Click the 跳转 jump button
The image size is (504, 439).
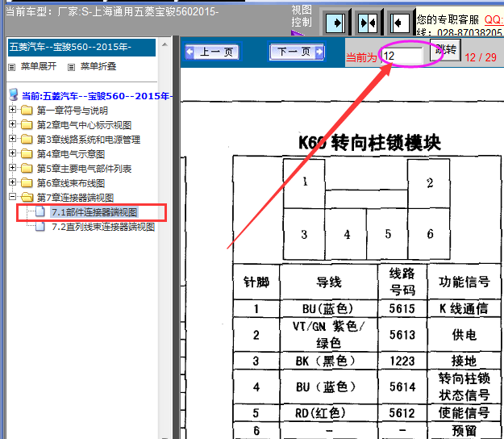pos(445,49)
